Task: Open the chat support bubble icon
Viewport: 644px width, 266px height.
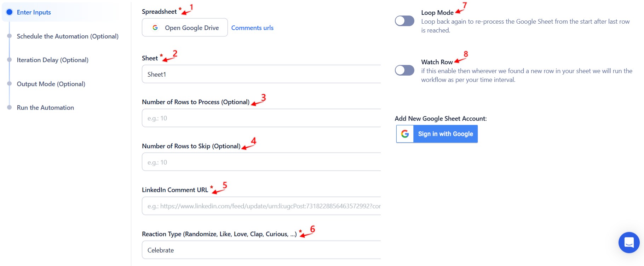Action: tap(629, 243)
